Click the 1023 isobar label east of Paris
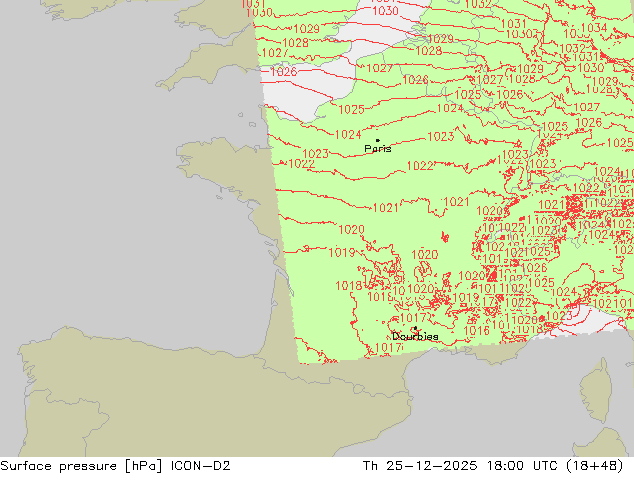This screenshot has height=490, width=634. pyautogui.click(x=440, y=137)
